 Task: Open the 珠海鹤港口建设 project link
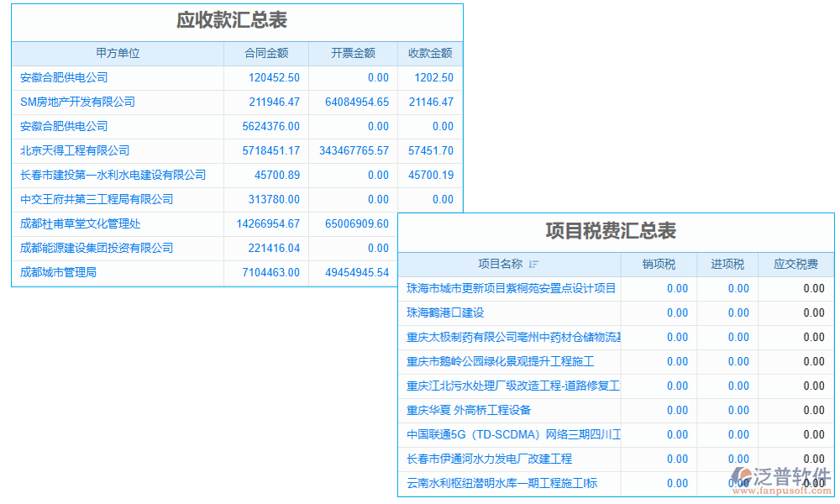(445, 312)
